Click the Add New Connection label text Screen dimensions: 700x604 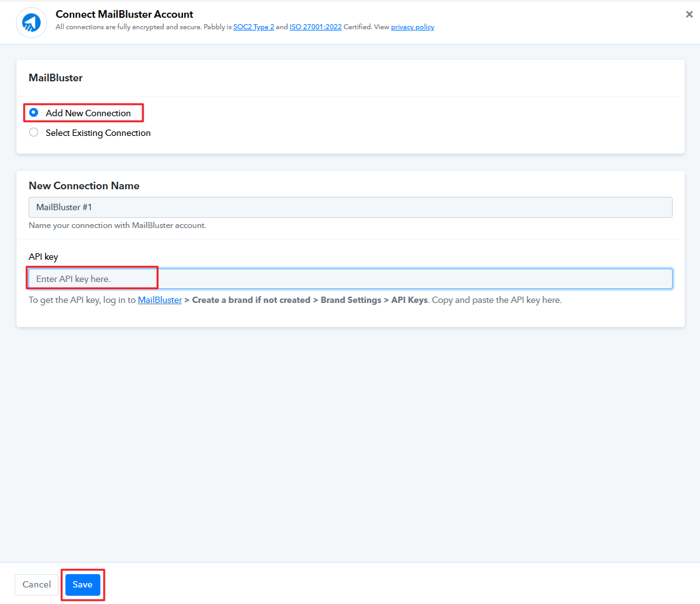(x=88, y=113)
